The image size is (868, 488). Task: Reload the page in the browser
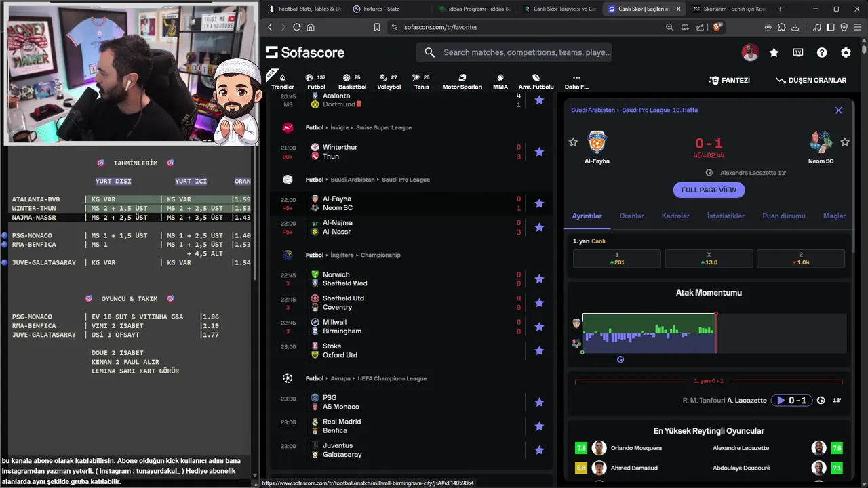point(296,27)
